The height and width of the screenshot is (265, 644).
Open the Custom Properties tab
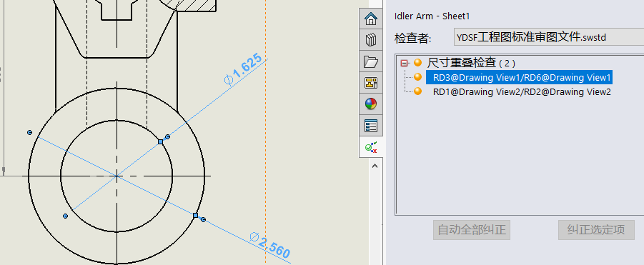(x=371, y=126)
